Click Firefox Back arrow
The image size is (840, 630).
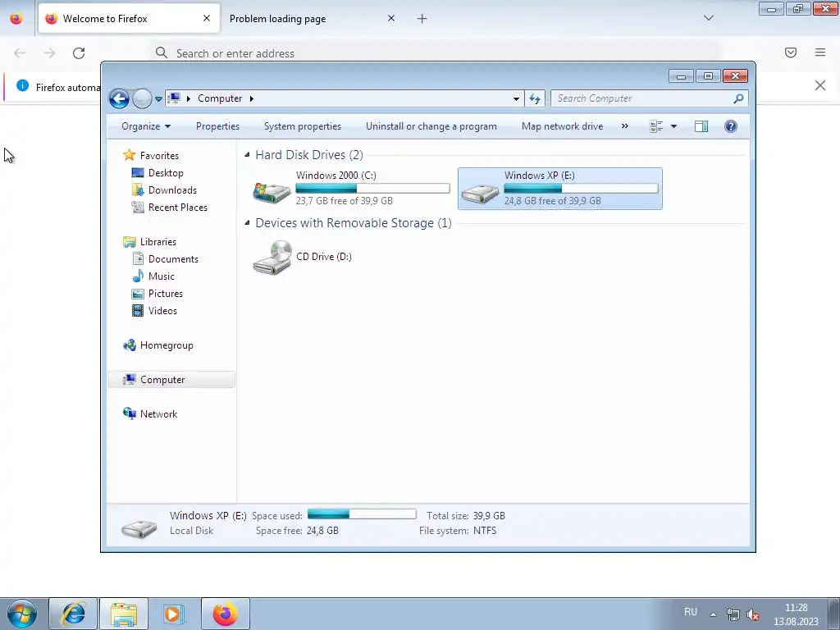[x=20, y=53]
